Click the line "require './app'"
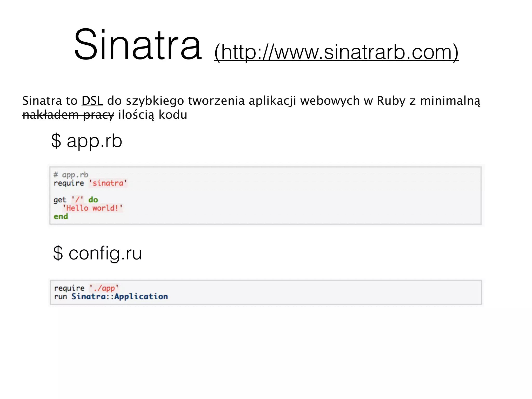 (87, 288)
